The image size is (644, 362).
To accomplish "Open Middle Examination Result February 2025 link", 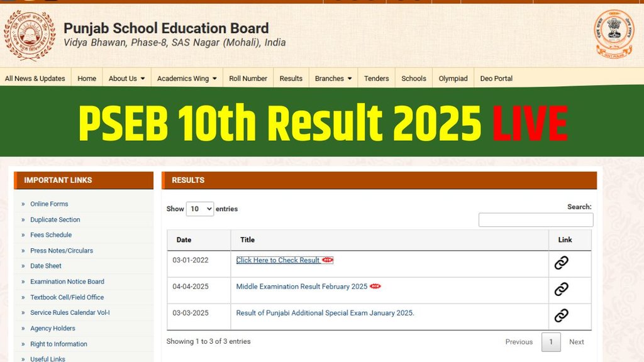I will (x=301, y=287).
